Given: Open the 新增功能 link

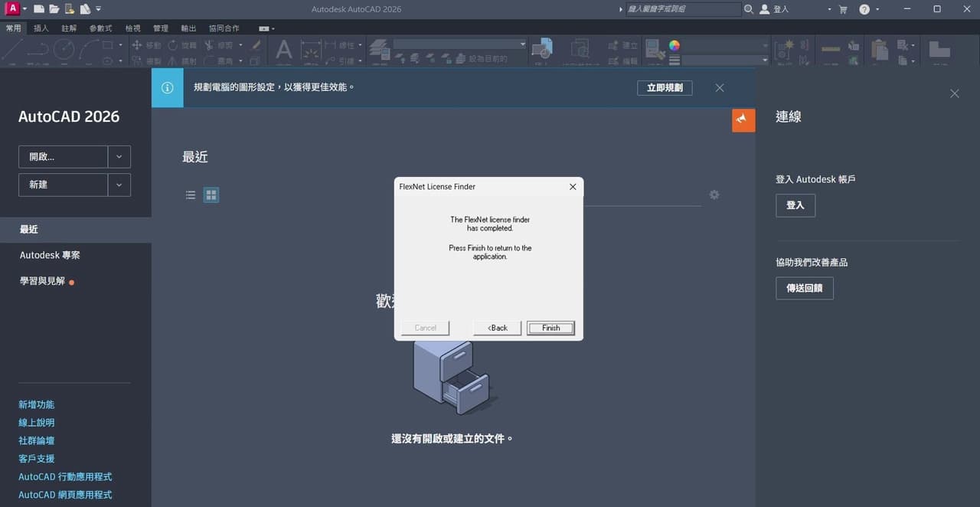Looking at the screenshot, I should 37,404.
